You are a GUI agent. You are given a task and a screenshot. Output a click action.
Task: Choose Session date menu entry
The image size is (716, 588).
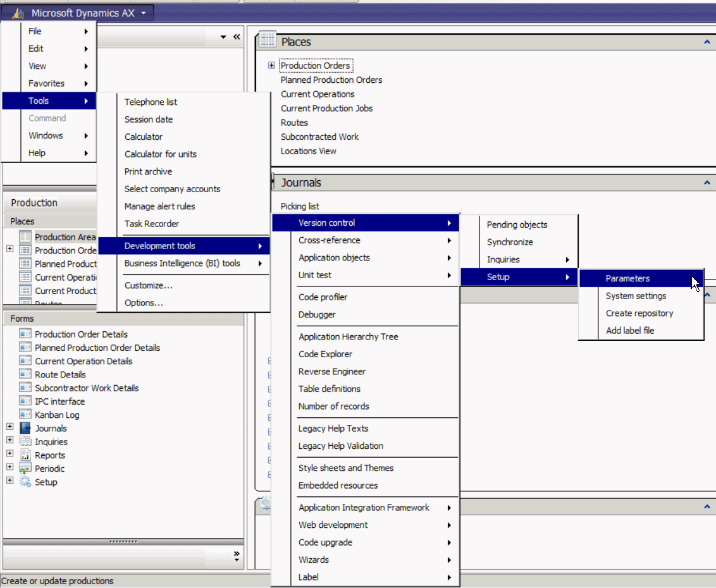click(x=184, y=119)
